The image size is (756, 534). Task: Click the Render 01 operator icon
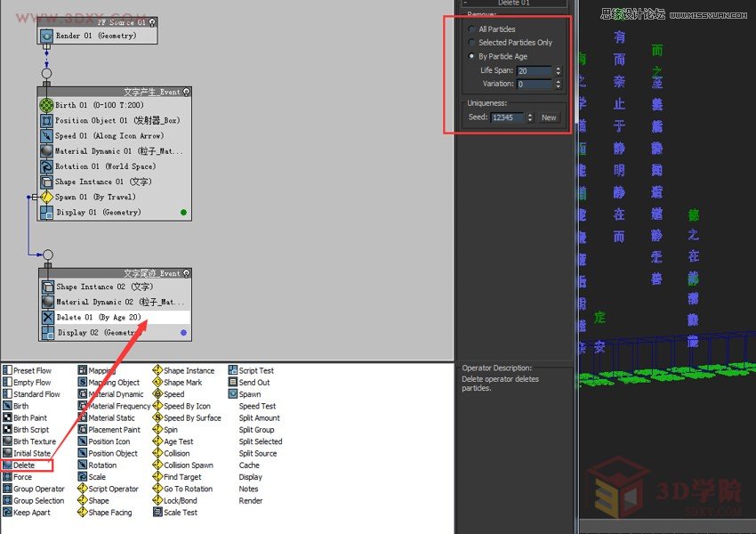point(47,36)
